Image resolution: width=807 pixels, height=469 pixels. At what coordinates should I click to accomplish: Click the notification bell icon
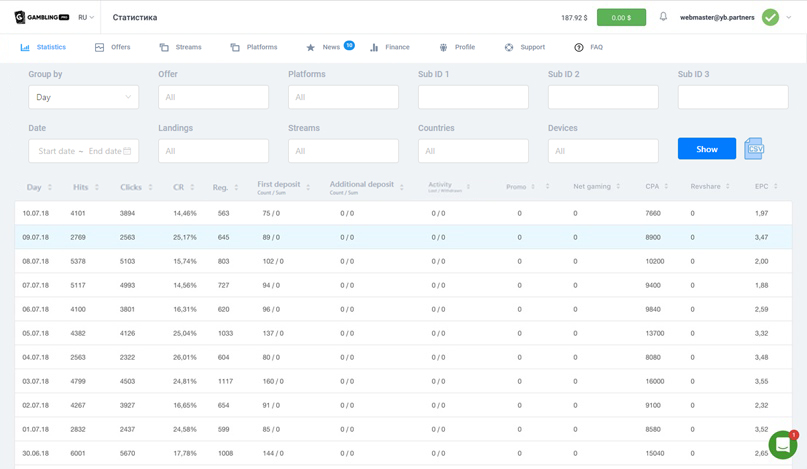[x=663, y=17]
